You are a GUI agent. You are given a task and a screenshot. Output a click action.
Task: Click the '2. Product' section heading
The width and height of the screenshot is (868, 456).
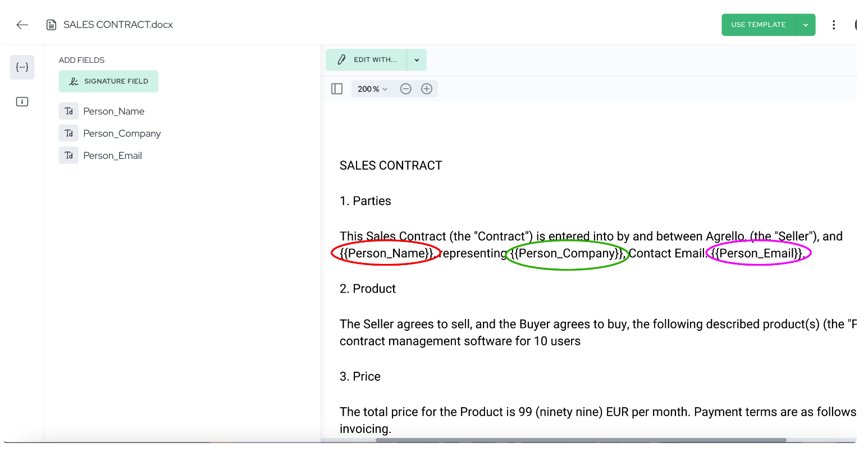coord(368,289)
